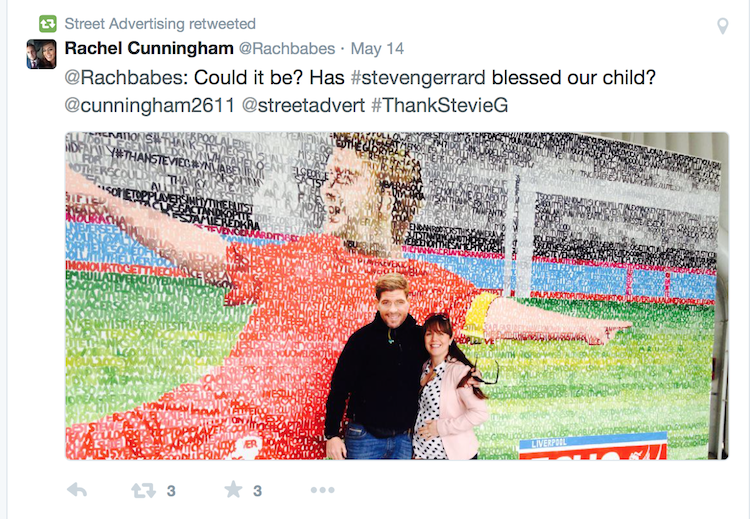Retweet this tweet via arrows icon

click(143, 490)
